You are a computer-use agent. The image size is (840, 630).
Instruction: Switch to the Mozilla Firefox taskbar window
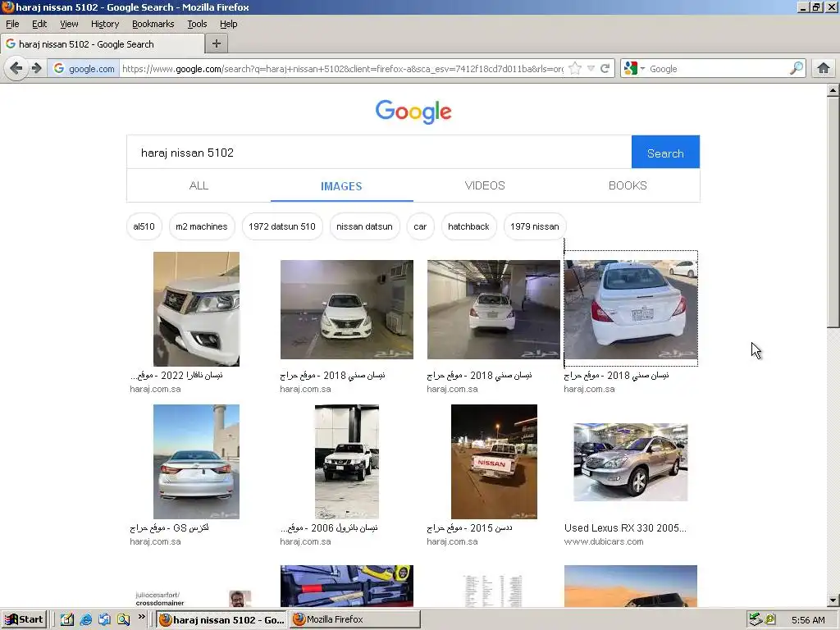coord(355,619)
